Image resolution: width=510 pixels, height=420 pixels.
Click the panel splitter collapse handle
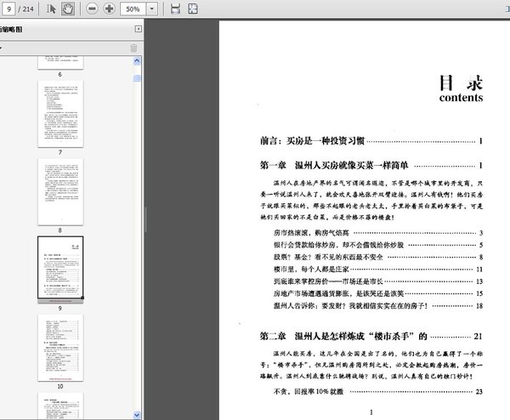(145, 219)
